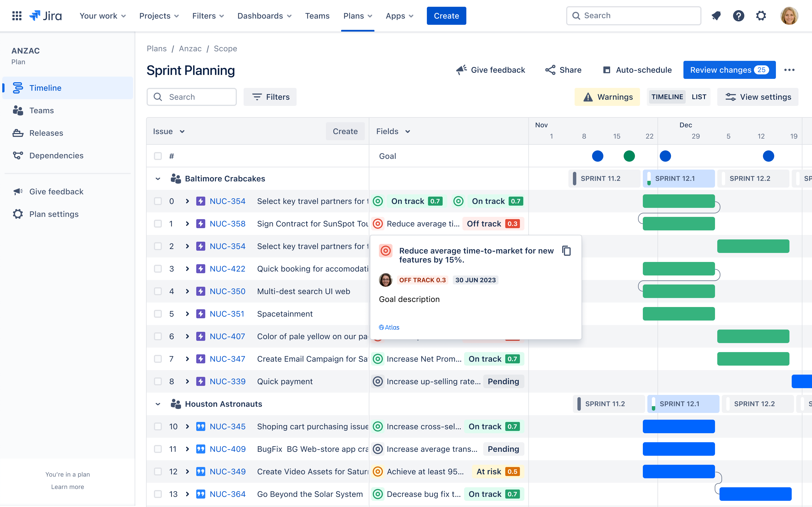Collapse the Baltimore Crabcakes team group

coord(158,178)
